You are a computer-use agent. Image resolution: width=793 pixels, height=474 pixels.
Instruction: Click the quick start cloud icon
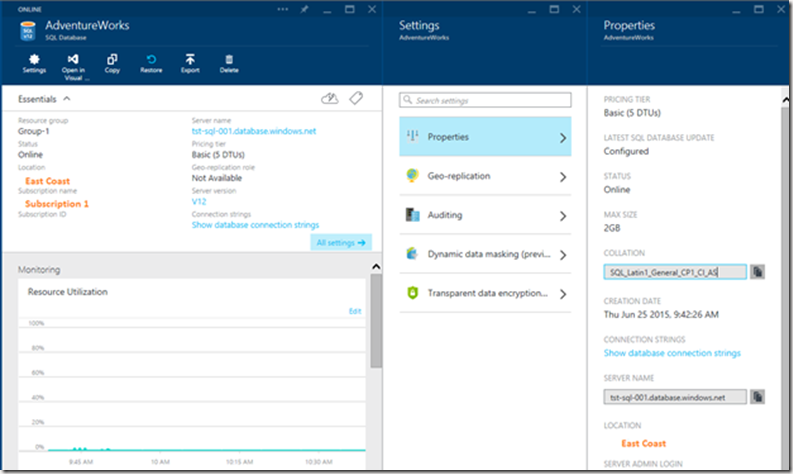[329, 98]
